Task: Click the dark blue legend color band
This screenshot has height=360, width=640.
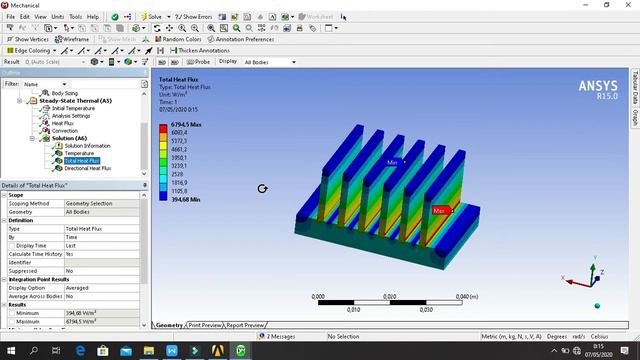Action: 163,196
